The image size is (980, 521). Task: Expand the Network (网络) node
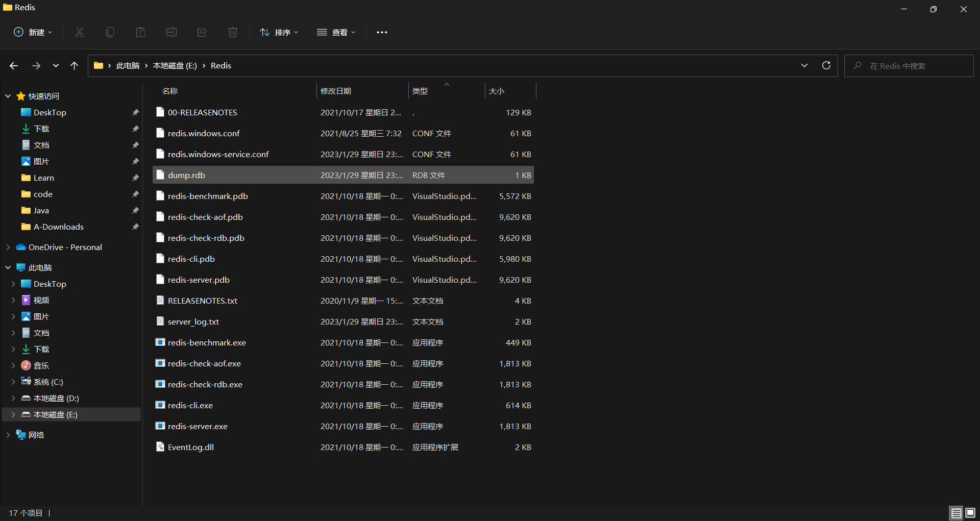[x=8, y=435]
